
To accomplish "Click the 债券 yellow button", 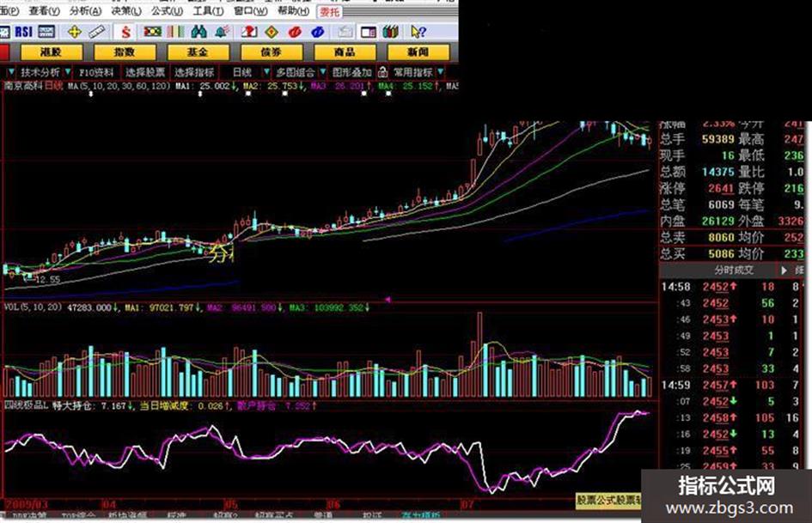I will (272, 52).
